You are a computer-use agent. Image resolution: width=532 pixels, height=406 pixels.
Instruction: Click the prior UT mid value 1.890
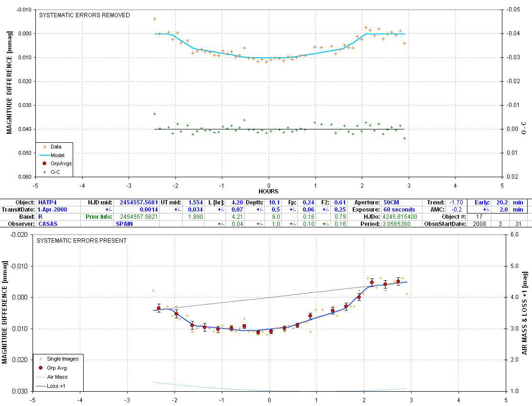(195, 217)
